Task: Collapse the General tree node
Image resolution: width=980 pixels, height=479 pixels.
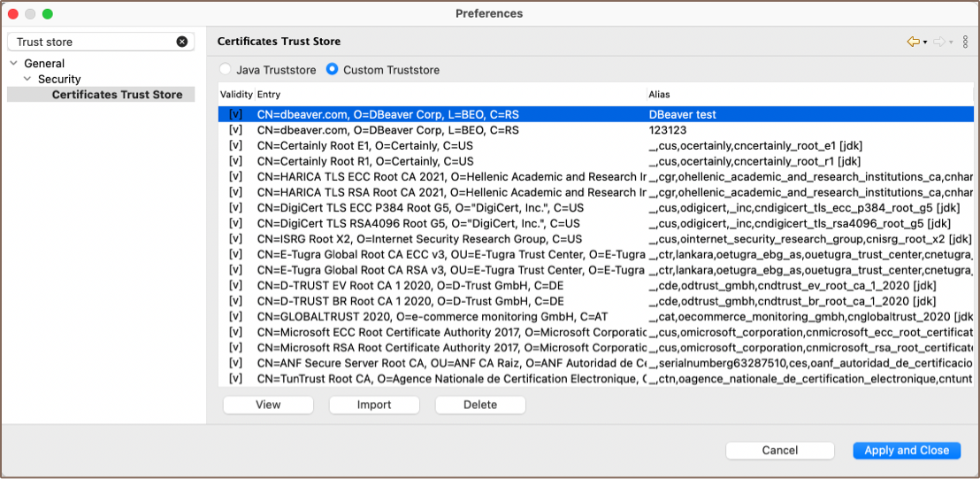Action: (14, 64)
